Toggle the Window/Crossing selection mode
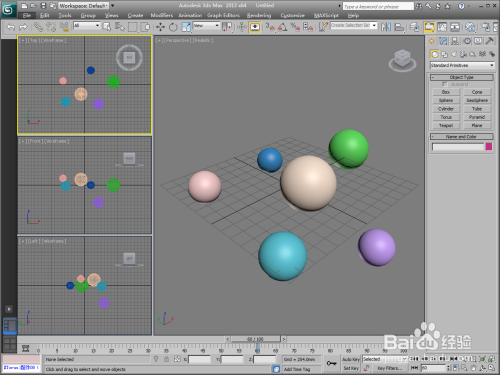The width and height of the screenshot is (500, 375). 145,27
